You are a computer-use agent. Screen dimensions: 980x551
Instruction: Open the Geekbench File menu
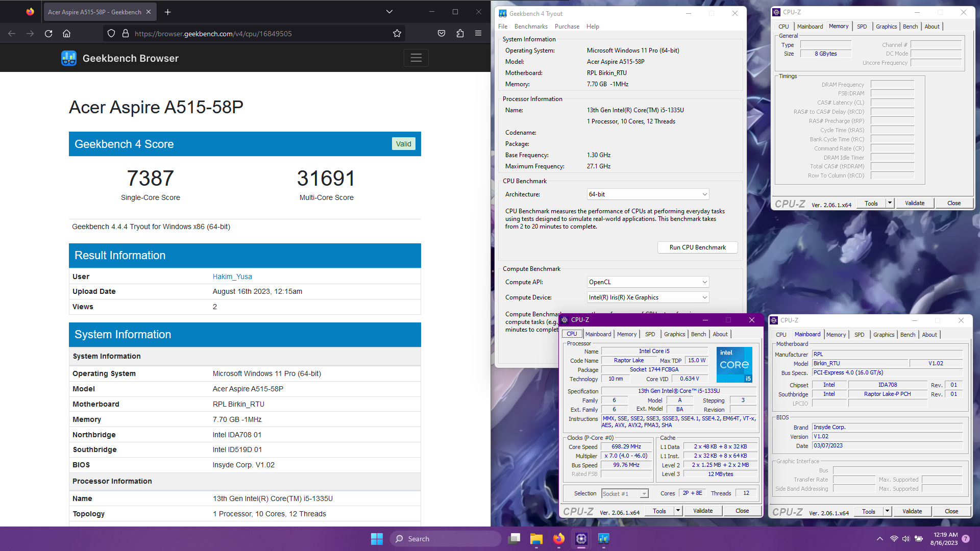pyautogui.click(x=503, y=27)
